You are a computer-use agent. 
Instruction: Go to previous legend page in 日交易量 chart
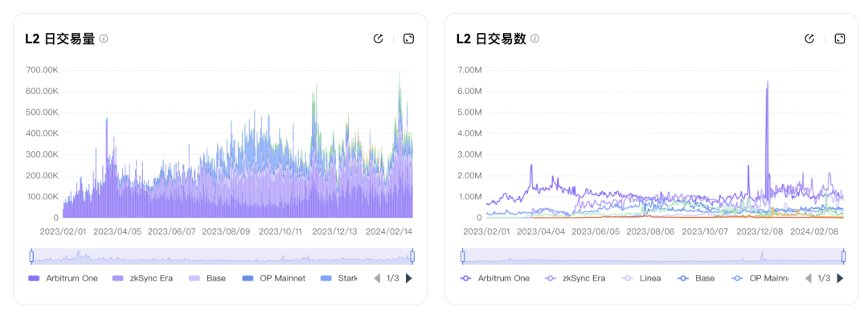pos(377,279)
